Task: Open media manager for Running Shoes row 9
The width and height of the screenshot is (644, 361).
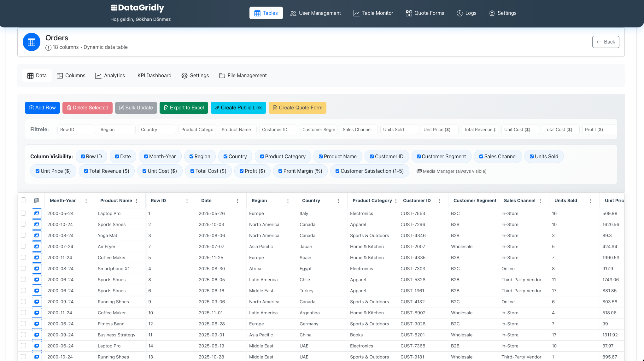Action: pos(37,302)
